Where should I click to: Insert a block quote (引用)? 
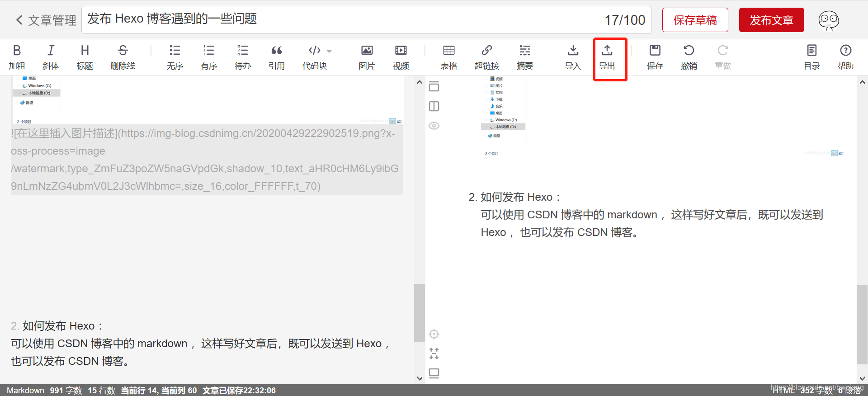coord(276,57)
